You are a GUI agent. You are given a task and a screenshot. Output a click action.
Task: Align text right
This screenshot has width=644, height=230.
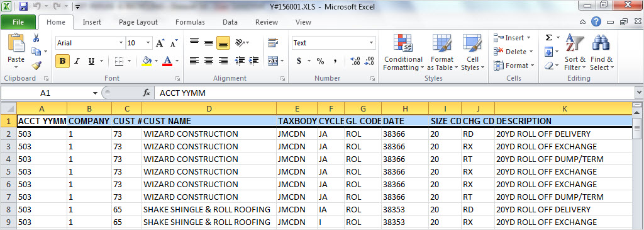pos(223,61)
